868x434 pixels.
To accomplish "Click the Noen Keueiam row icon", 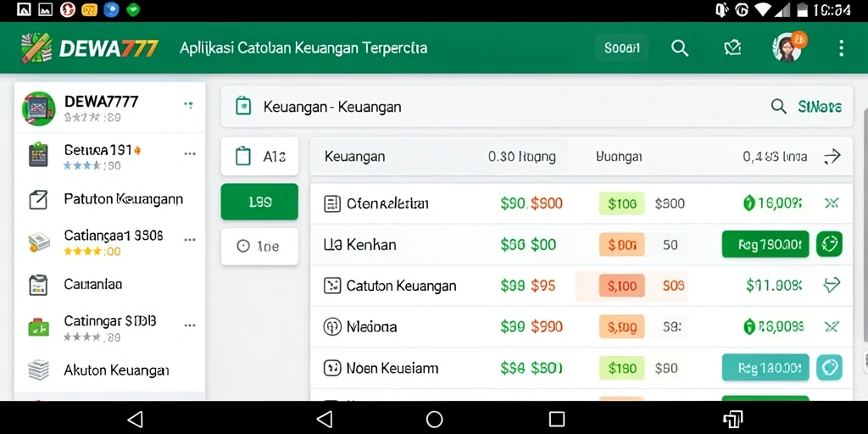I will (331, 368).
